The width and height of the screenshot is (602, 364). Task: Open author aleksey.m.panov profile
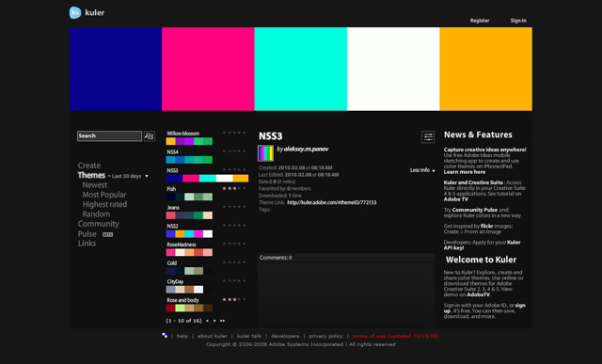[306, 149]
